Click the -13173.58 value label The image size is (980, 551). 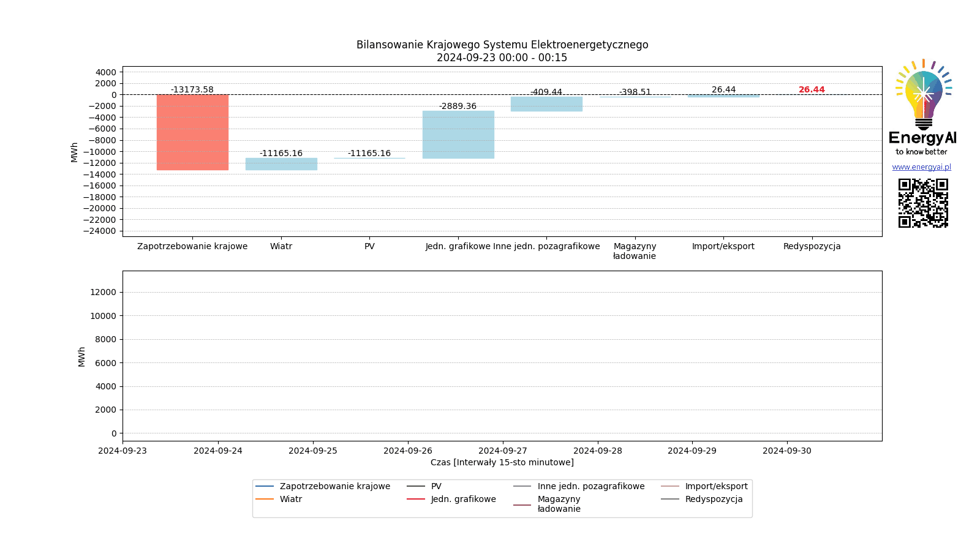[x=192, y=90]
